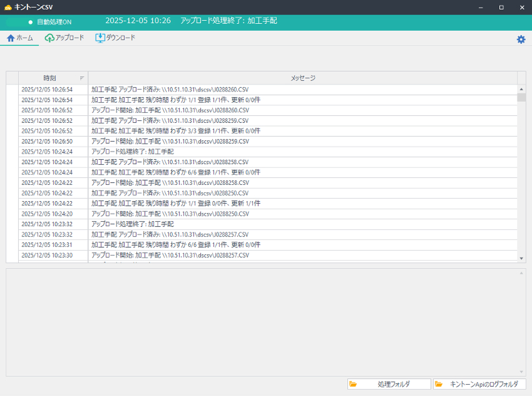This screenshot has height=396, width=532.
Task: Open settings with the gear icon
Action: (521, 39)
